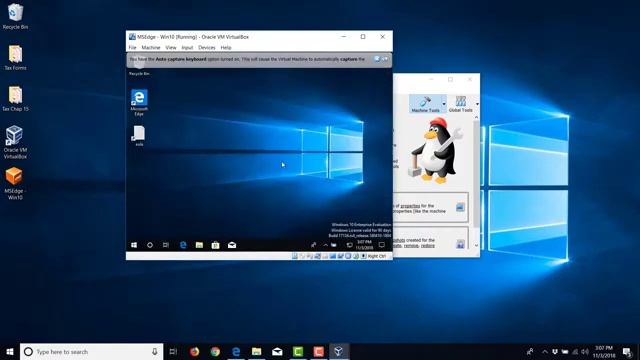The width and height of the screenshot is (640, 360).
Task: Click the Snapshots tool icon in Manager
Action: (460, 244)
